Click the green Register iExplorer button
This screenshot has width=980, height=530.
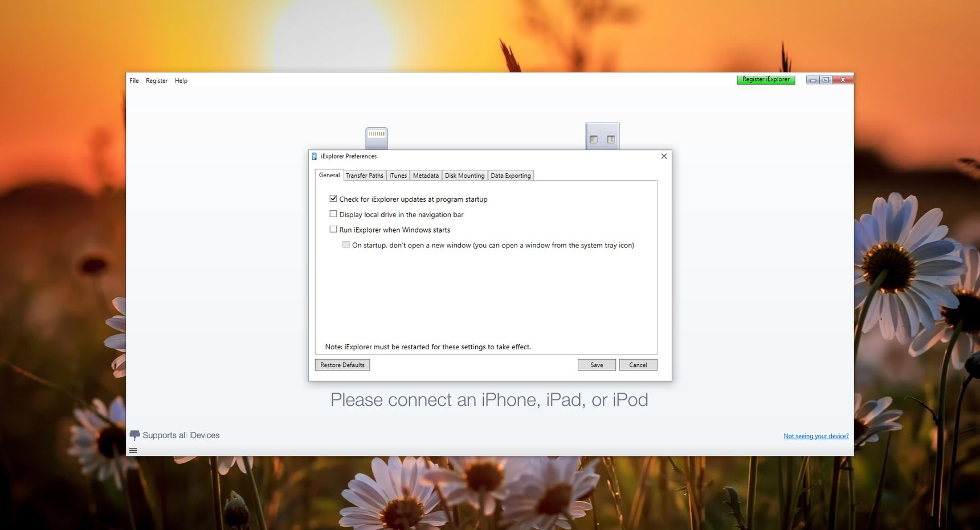[766, 80]
